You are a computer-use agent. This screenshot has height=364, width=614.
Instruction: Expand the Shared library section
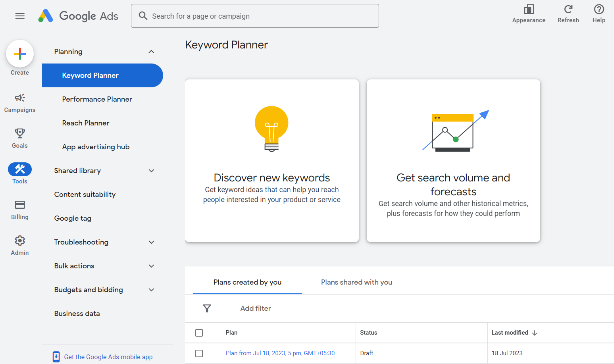point(151,171)
